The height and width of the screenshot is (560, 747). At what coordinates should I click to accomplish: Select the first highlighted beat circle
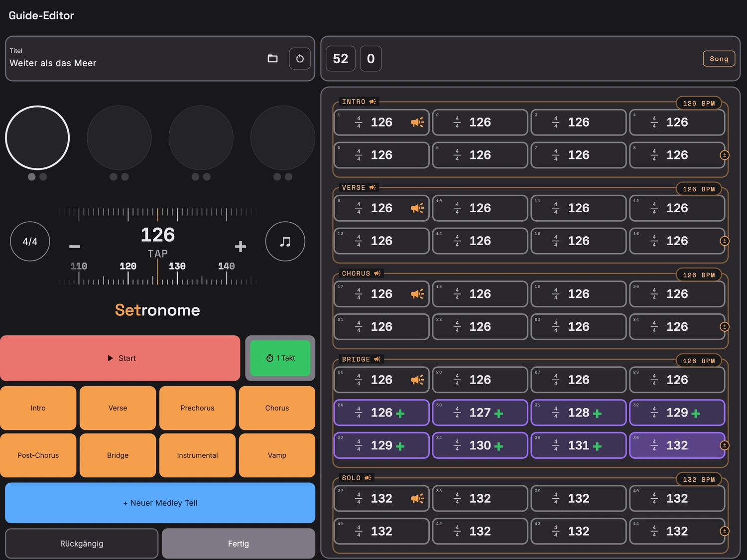(37, 138)
